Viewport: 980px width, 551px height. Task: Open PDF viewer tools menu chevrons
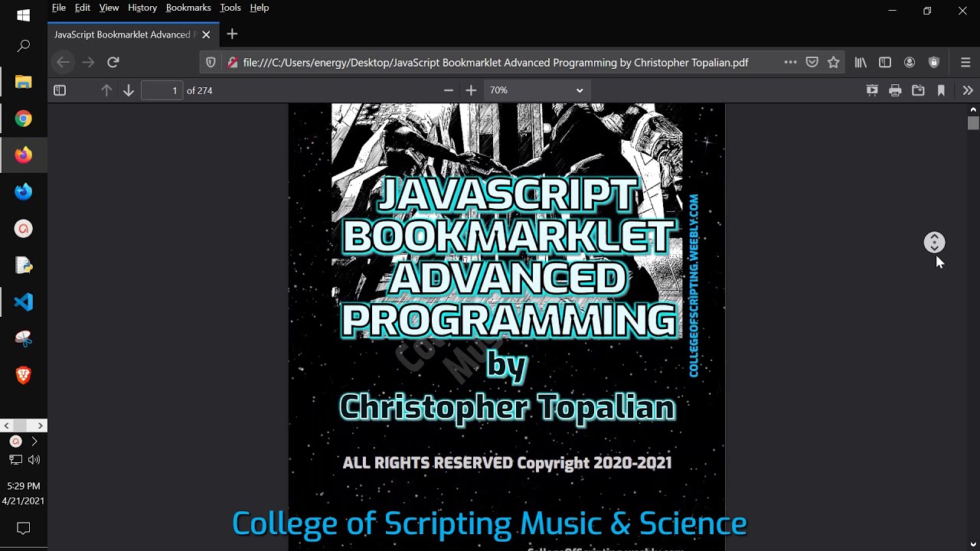tap(968, 90)
